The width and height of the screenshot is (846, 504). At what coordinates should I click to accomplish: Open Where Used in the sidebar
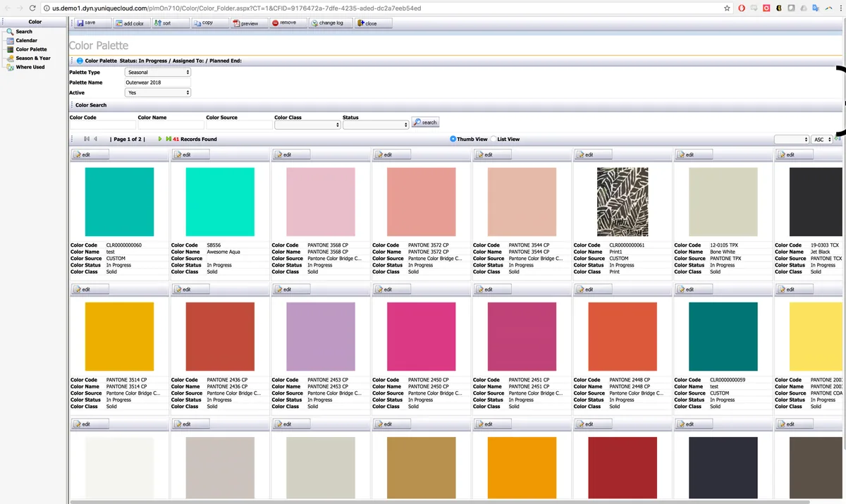[30, 67]
